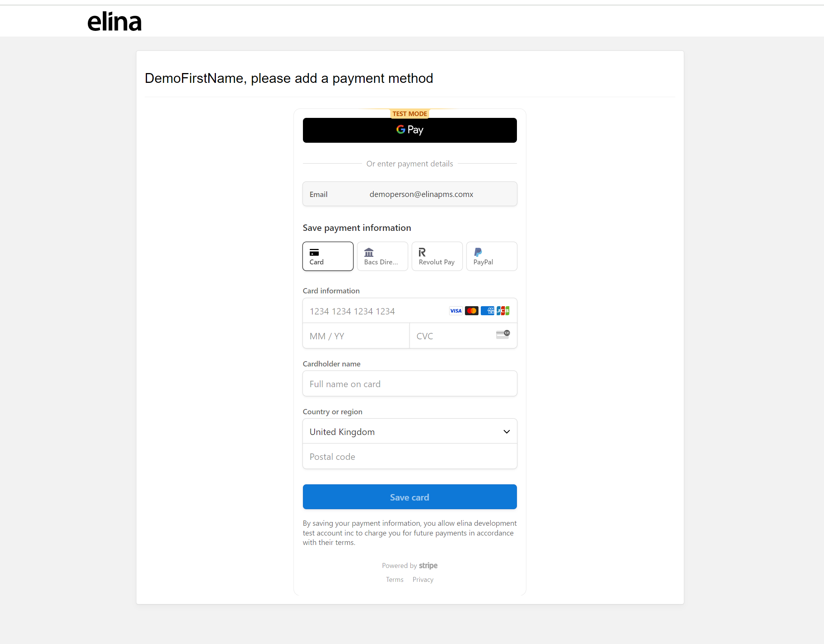Click the Visa card brand icon
Screen dimensions: 824x644
coord(456,311)
